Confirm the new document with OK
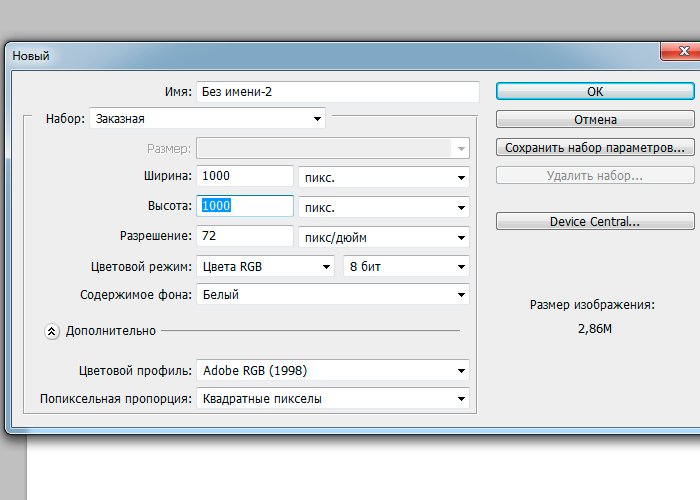 click(x=595, y=91)
